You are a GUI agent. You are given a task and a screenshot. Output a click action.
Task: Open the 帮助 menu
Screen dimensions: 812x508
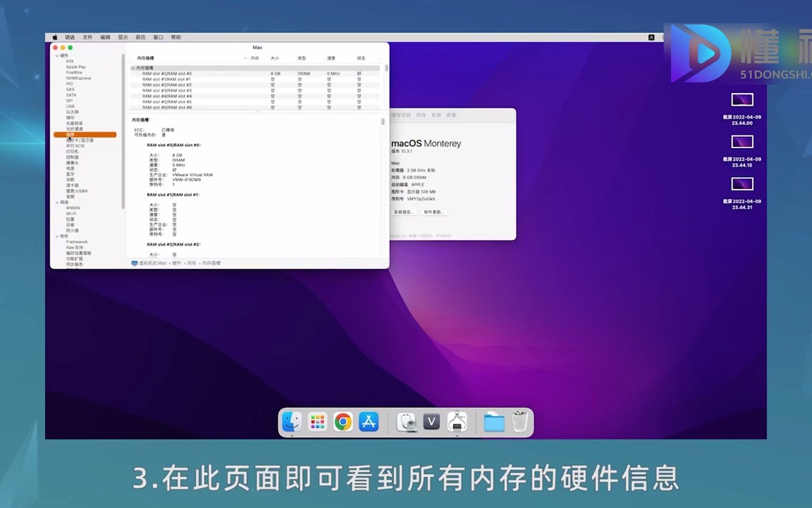(x=176, y=37)
